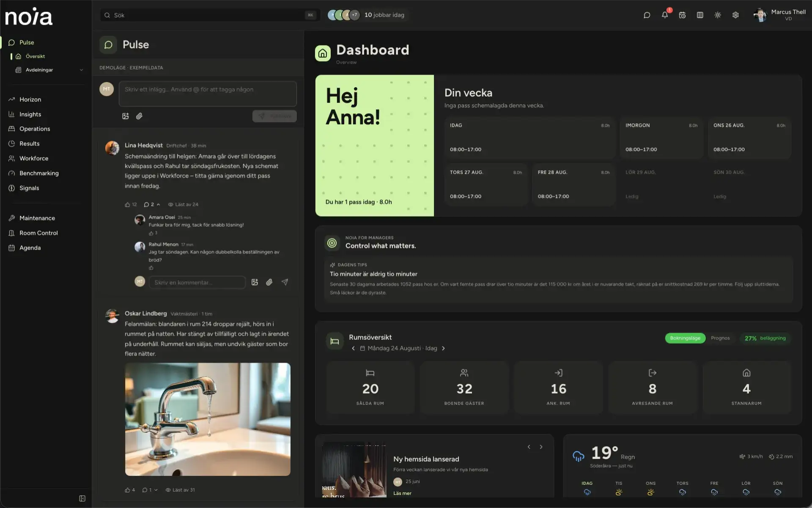
Task: Select TIS in weather forecast
Action: point(619,488)
